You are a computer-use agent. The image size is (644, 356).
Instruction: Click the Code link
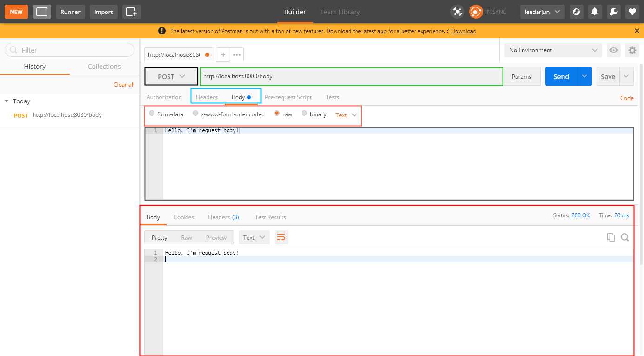pos(627,98)
